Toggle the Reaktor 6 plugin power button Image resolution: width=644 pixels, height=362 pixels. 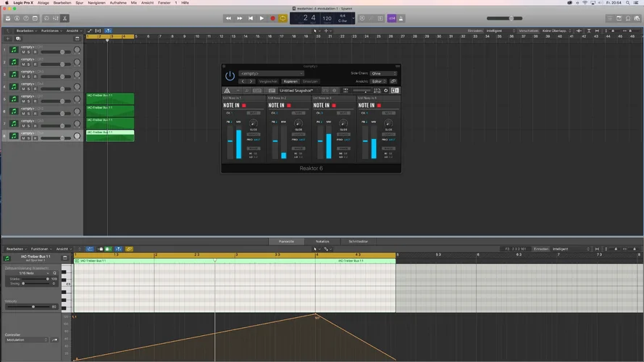(x=230, y=75)
